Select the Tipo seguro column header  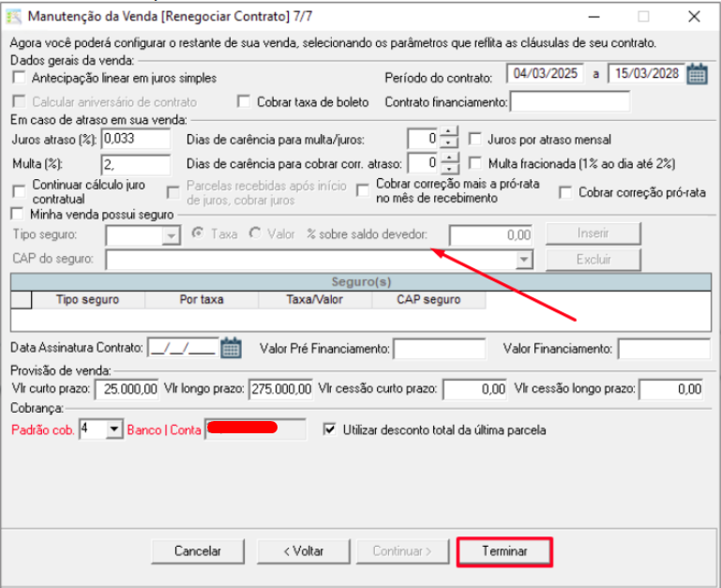(x=88, y=300)
